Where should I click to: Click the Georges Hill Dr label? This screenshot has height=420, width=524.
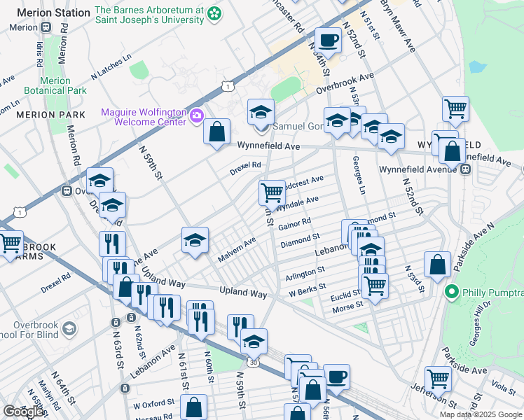point(480,323)
